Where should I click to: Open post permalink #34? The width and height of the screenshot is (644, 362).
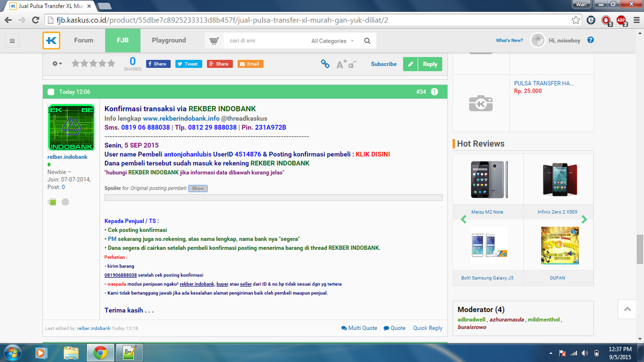coord(421,92)
